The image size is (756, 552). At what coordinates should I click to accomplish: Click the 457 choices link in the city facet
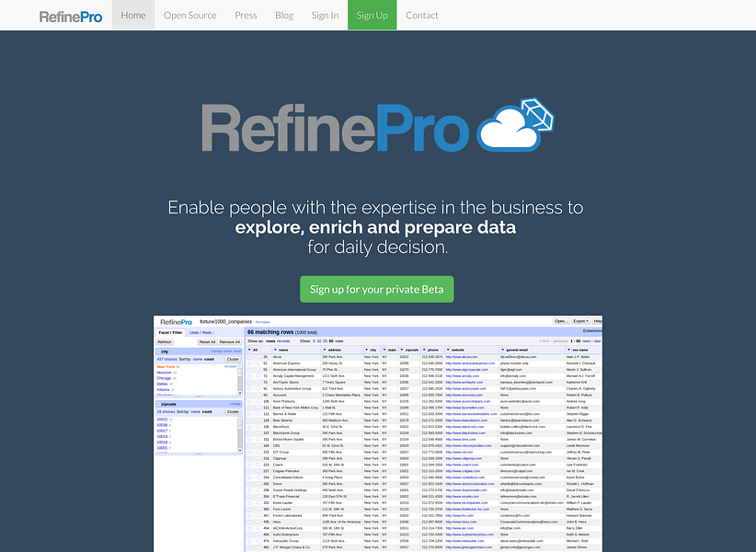(166, 359)
